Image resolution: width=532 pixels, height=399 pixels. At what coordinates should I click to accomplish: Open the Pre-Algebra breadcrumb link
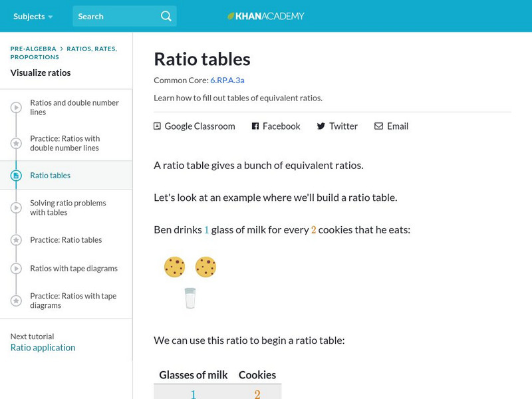click(x=33, y=49)
